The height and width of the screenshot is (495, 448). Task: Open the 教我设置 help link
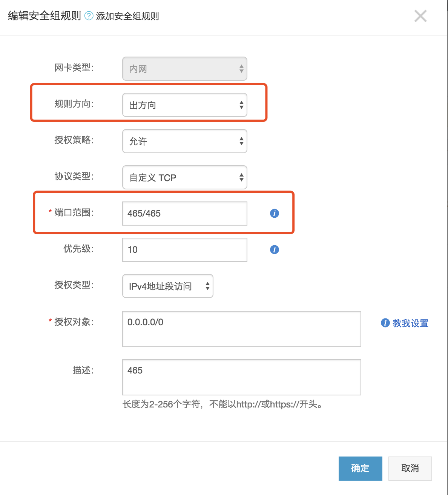[x=410, y=323]
